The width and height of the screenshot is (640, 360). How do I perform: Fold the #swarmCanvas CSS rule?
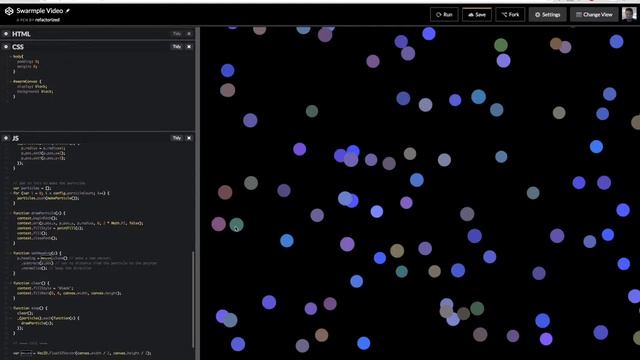tap(11, 82)
